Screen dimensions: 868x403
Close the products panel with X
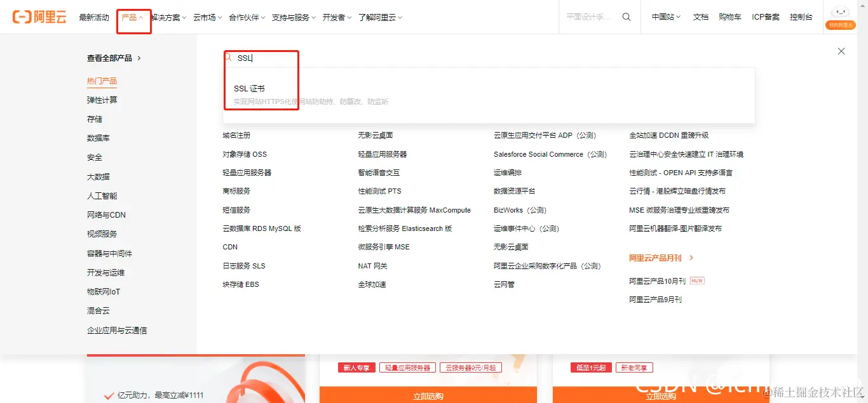[x=841, y=51]
